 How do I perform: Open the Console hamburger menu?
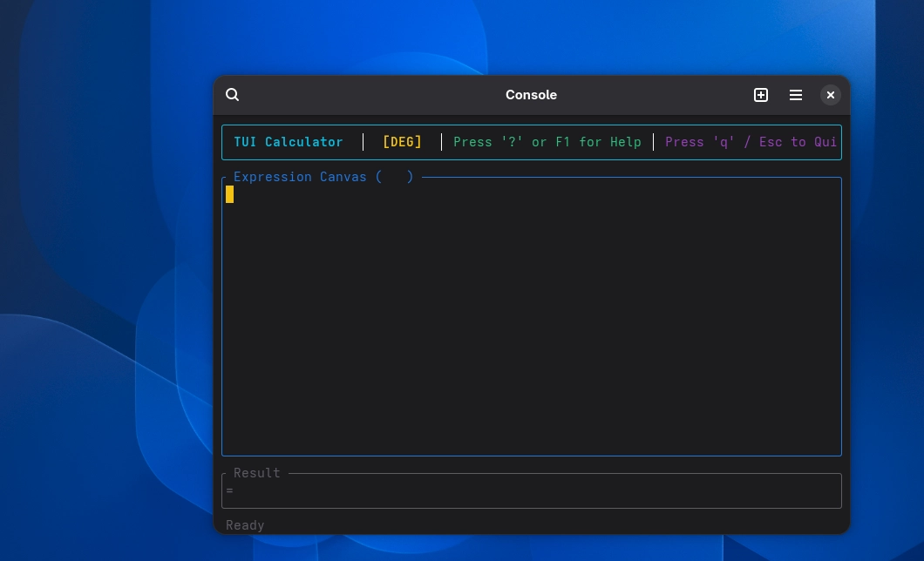(x=796, y=95)
